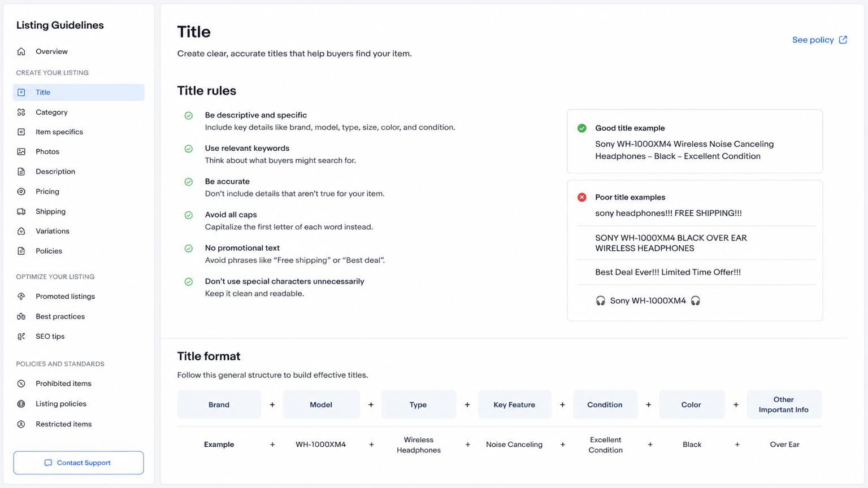
Task: Click the SEO tips icon
Action: click(x=21, y=336)
